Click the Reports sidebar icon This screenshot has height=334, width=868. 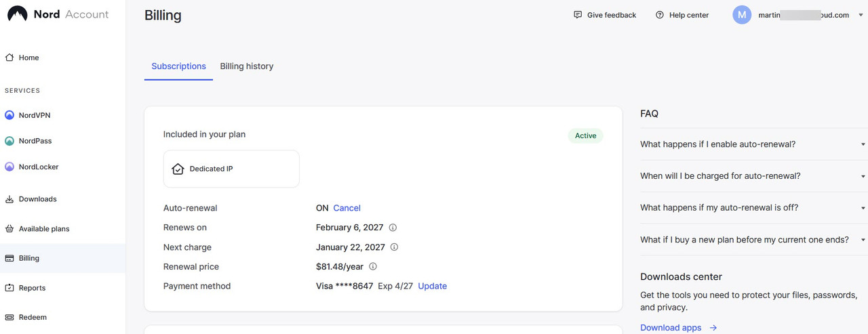pos(9,288)
